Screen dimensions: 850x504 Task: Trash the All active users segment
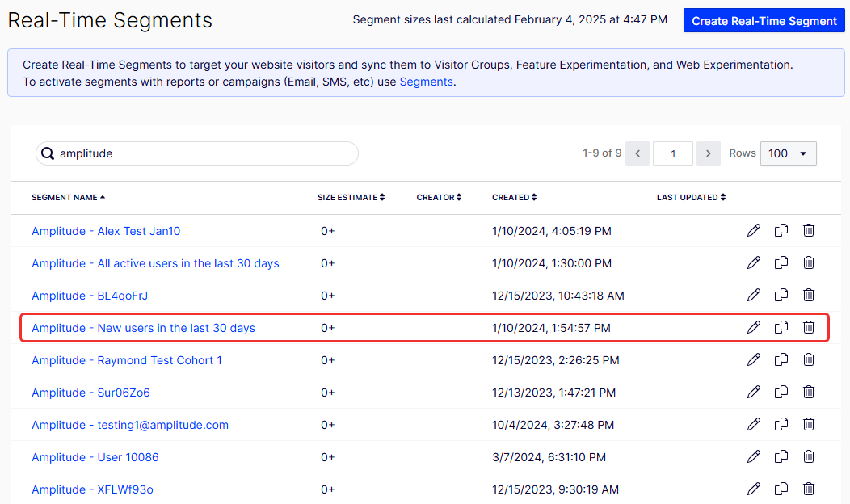pyautogui.click(x=808, y=262)
